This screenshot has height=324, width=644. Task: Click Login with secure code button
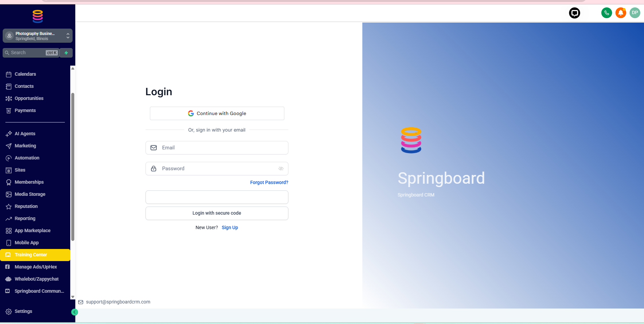217,213
